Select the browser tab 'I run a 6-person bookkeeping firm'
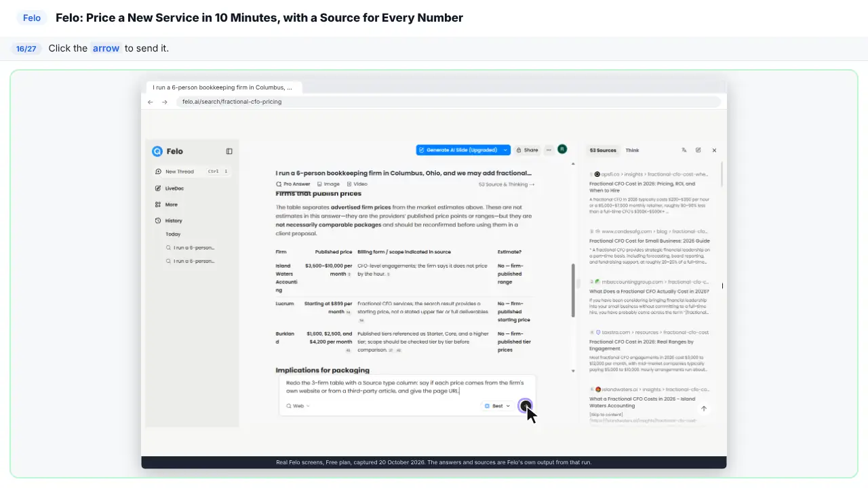Screen dimensions: 868x488 tap(224, 87)
